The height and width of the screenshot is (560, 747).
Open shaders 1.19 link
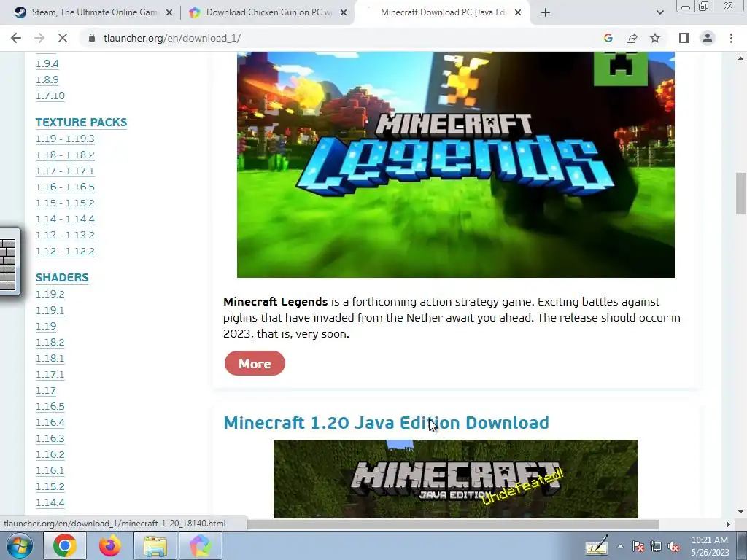(46, 327)
